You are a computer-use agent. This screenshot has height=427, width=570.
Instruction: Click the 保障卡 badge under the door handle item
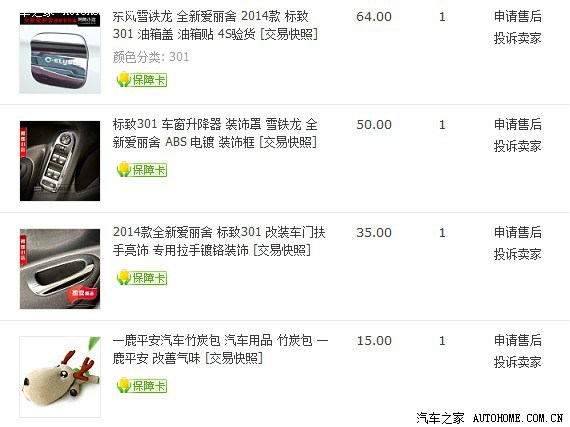point(142,278)
